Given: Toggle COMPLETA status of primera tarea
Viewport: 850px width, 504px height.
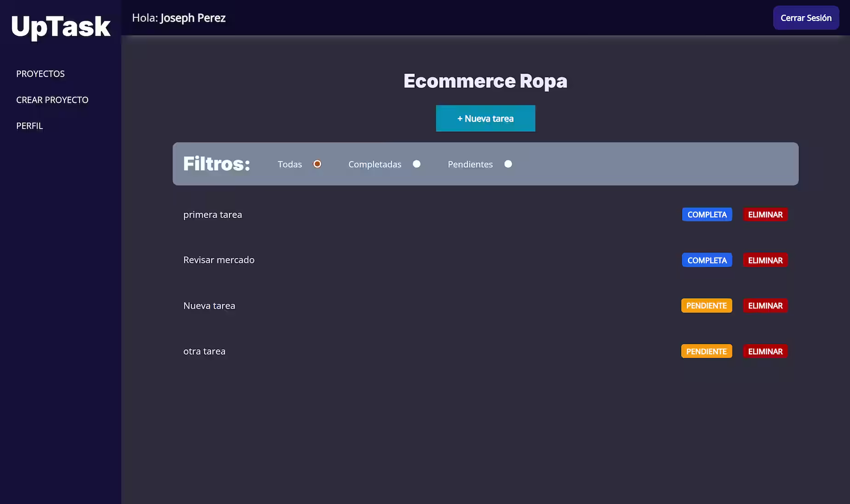Looking at the screenshot, I should pos(707,214).
